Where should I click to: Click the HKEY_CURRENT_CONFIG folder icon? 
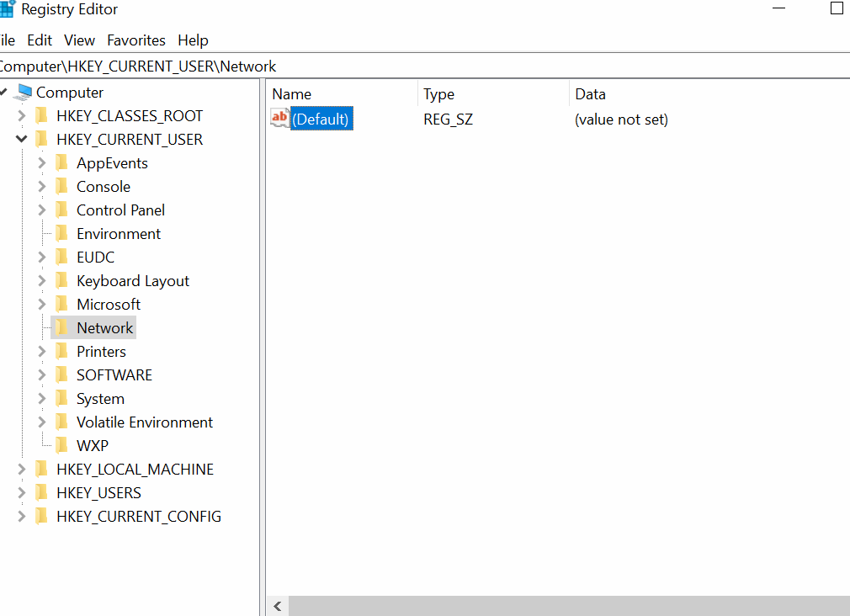click(x=41, y=516)
